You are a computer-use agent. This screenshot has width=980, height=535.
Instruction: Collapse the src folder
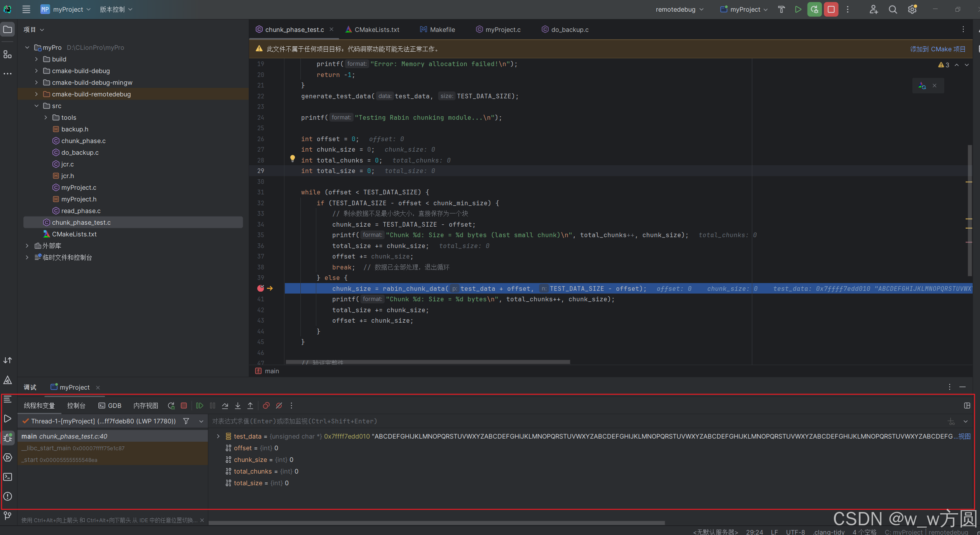click(x=37, y=106)
